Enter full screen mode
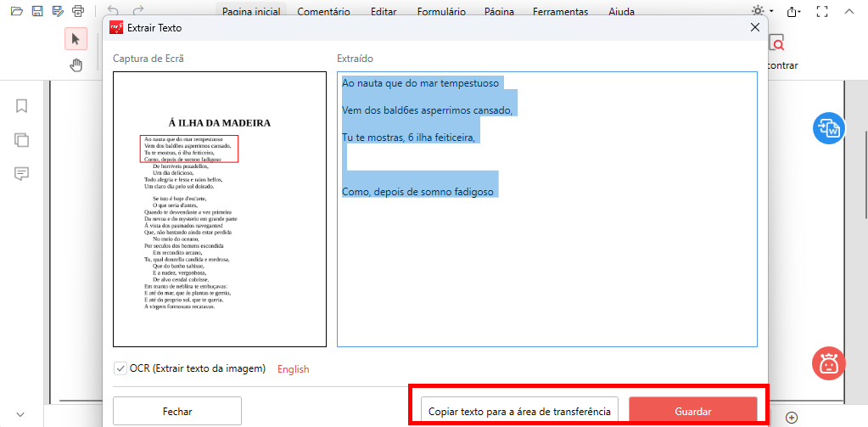 (x=822, y=11)
